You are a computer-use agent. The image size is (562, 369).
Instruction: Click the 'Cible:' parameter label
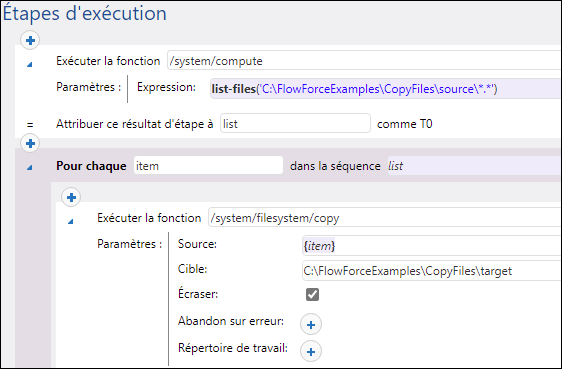coord(192,269)
